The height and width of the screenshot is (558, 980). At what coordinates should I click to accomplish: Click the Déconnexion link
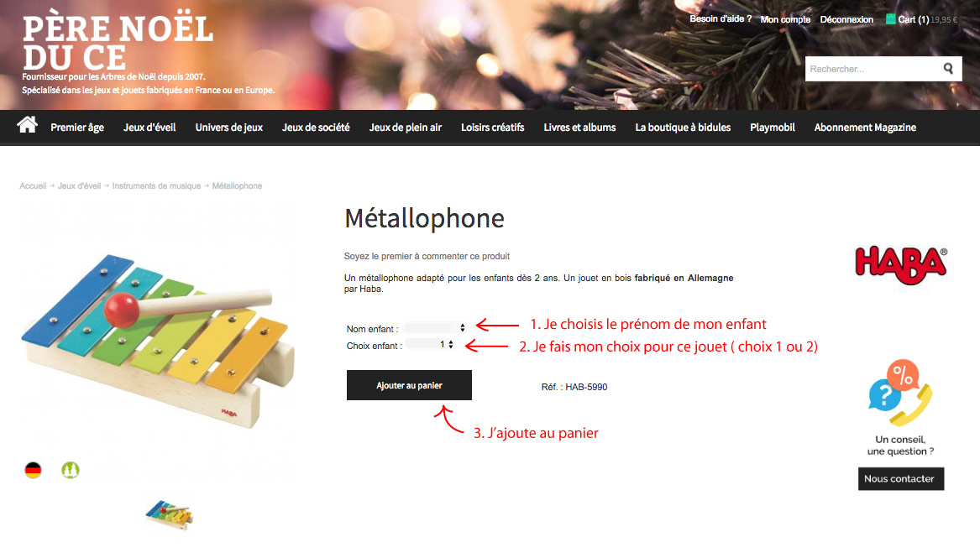846,19
